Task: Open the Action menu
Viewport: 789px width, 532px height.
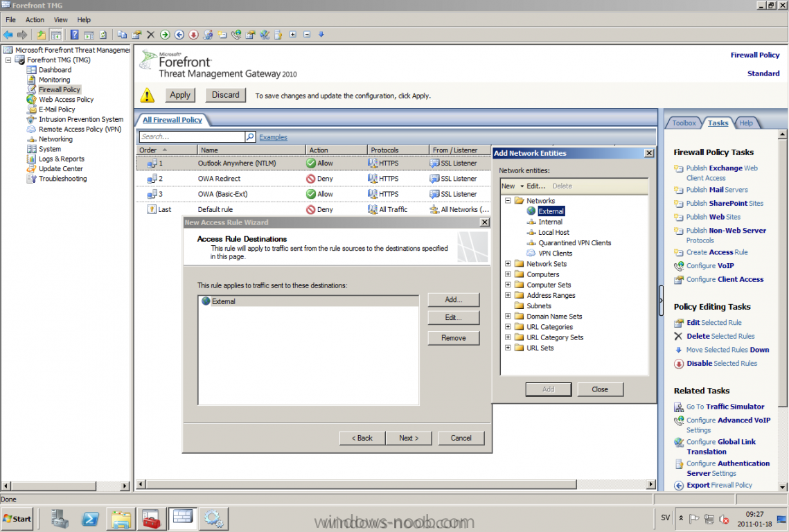Action: 35,19
